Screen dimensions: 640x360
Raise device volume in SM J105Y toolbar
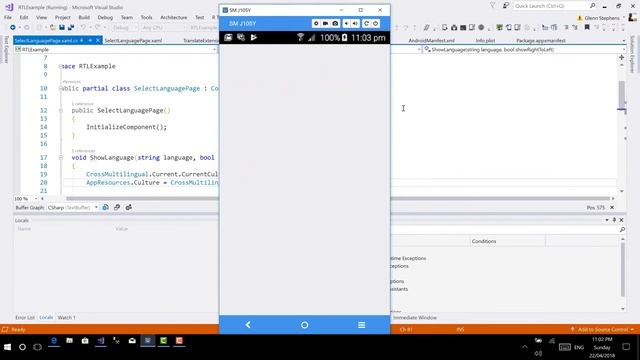coord(355,24)
